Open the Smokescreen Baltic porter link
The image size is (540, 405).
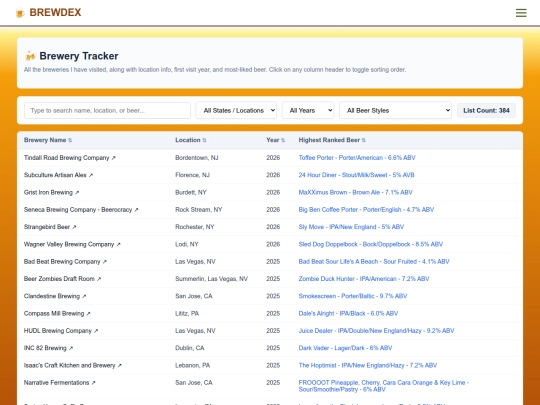353,296
